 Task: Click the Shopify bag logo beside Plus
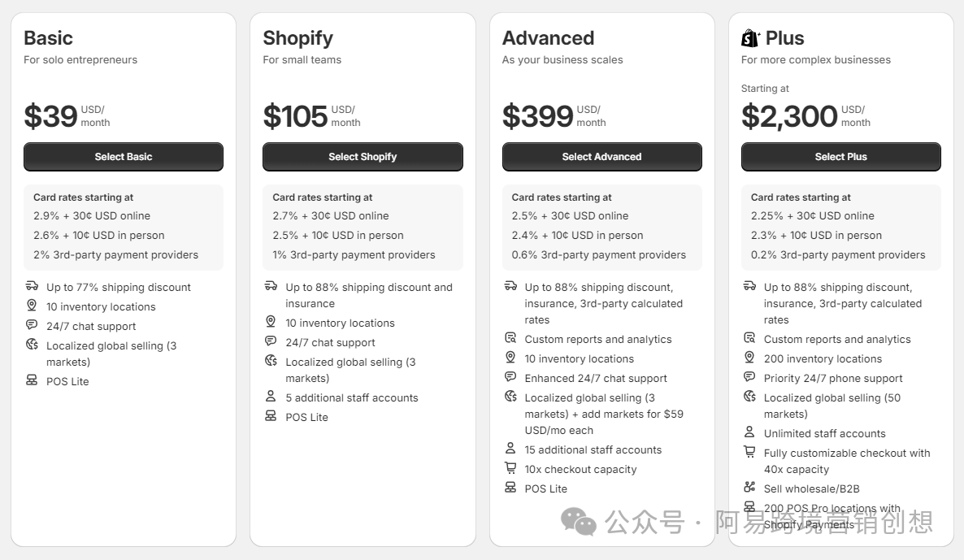(750, 38)
